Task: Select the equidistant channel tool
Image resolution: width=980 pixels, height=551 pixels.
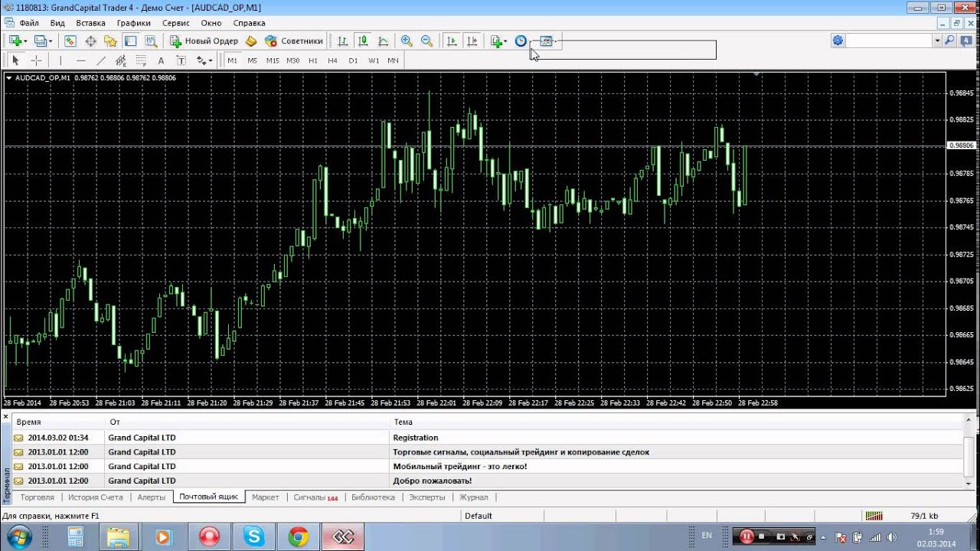Action: [x=121, y=60]
